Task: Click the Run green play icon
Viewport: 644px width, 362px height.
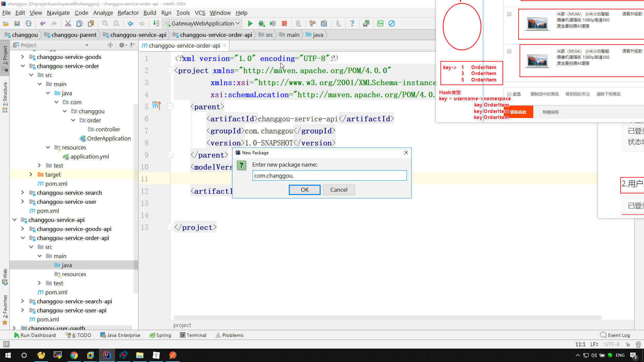Action: [250, 23]
